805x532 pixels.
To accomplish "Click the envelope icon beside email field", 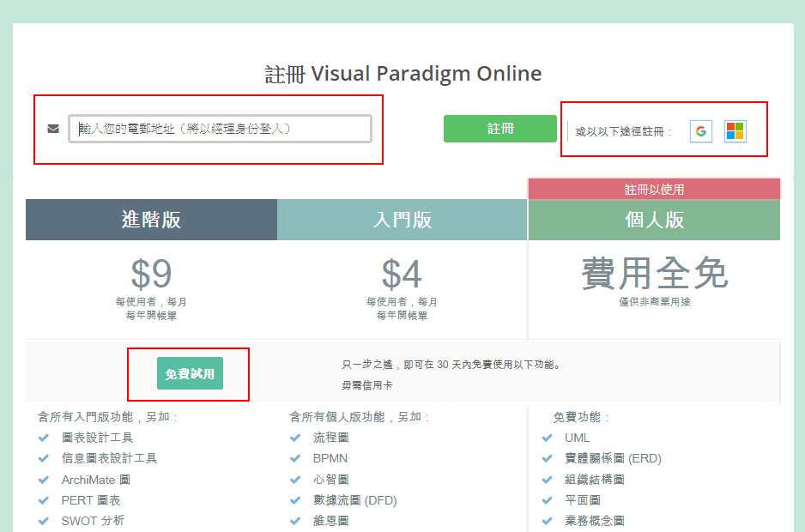I will (53, 129).
